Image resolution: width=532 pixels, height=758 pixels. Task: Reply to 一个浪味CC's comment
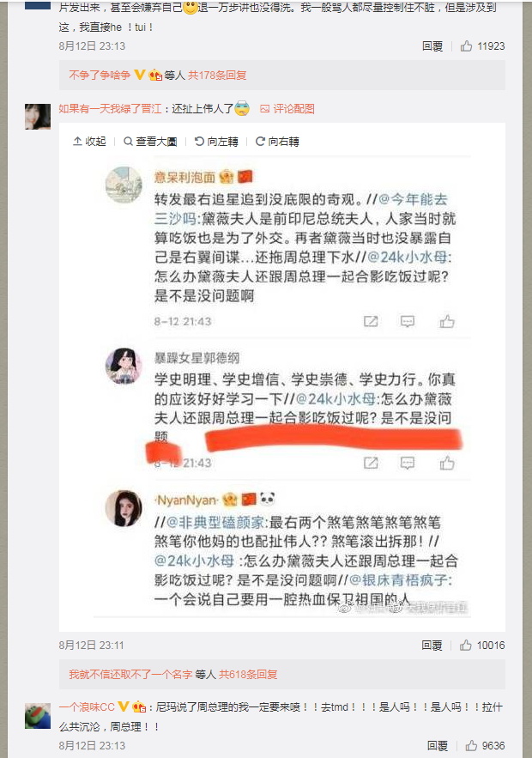[x=438, y=745]
